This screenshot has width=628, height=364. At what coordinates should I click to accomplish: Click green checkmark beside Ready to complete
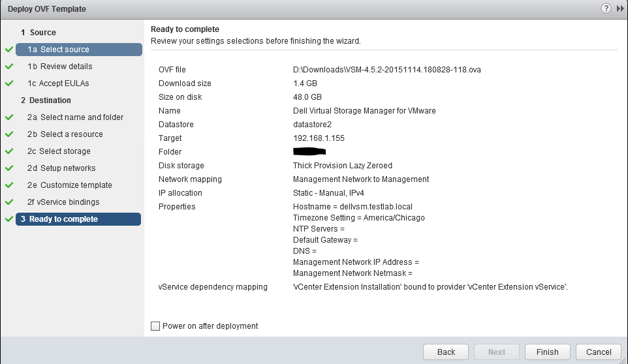coord(8,219)
